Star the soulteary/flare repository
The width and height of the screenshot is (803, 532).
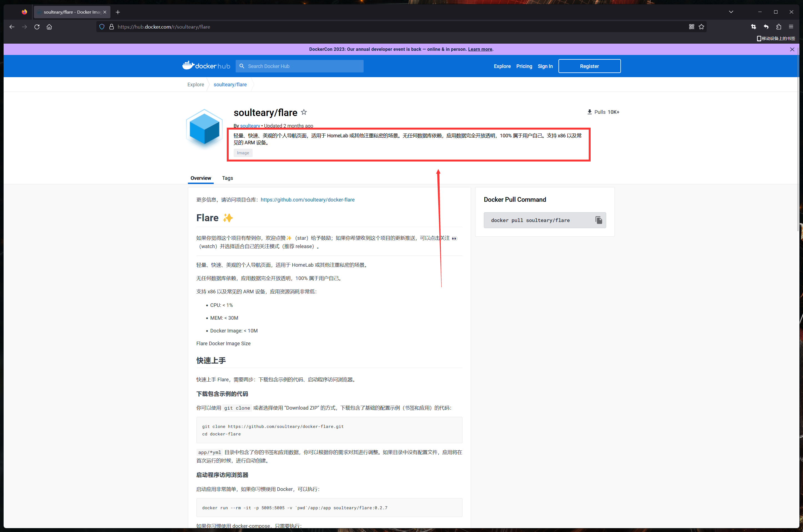pos(304,112)
